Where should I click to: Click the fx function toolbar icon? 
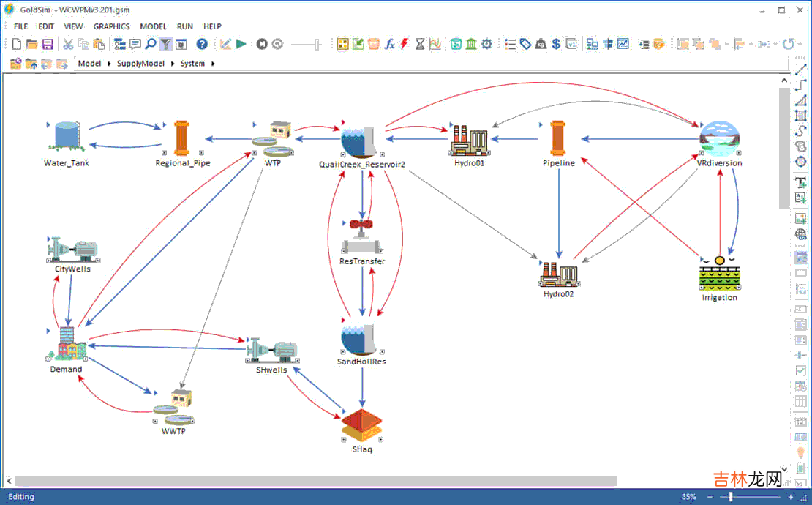[390, 44]
